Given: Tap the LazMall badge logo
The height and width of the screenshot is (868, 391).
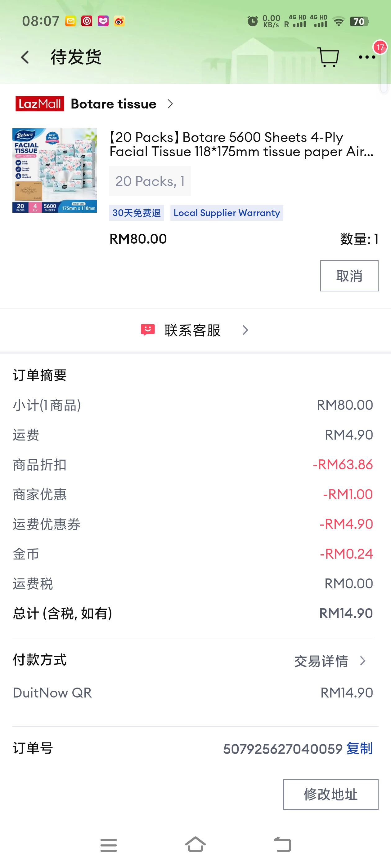Looking at the screenshot, I should (x=40, y=104).
